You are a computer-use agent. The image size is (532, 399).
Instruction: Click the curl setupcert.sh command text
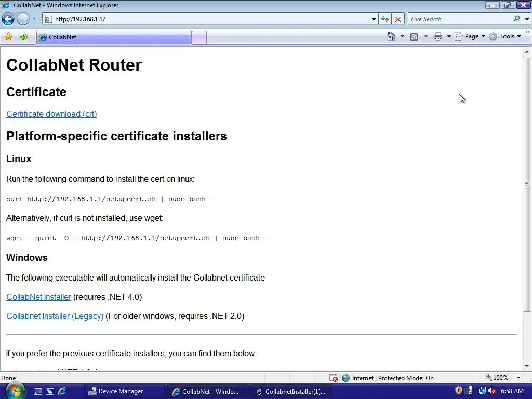pos(110,199)
